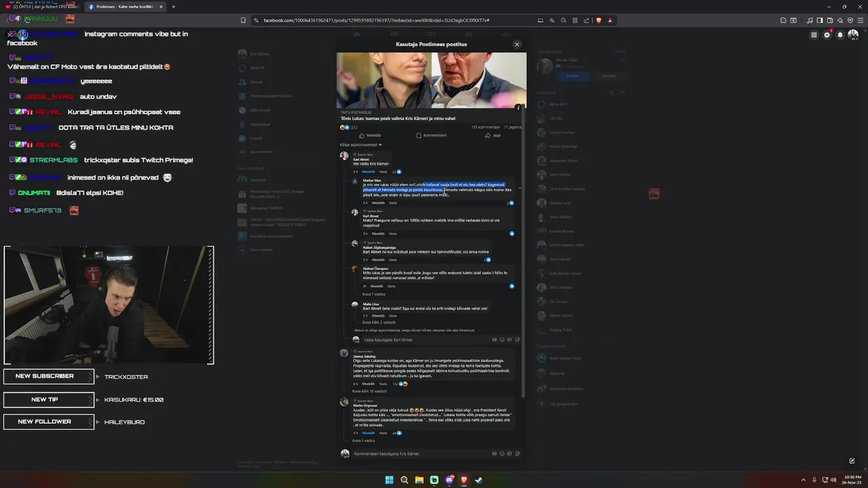Viewport: 868px width, 488px height.
Task: Open options menu on Marker Man's comment
Action: (x=519, y=188)
